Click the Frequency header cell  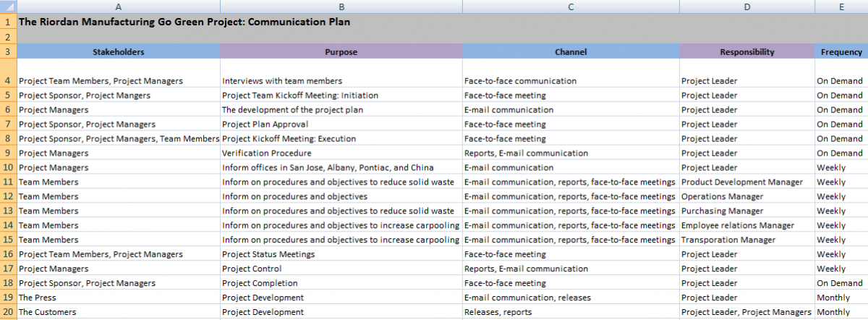[x=841, y=52]
